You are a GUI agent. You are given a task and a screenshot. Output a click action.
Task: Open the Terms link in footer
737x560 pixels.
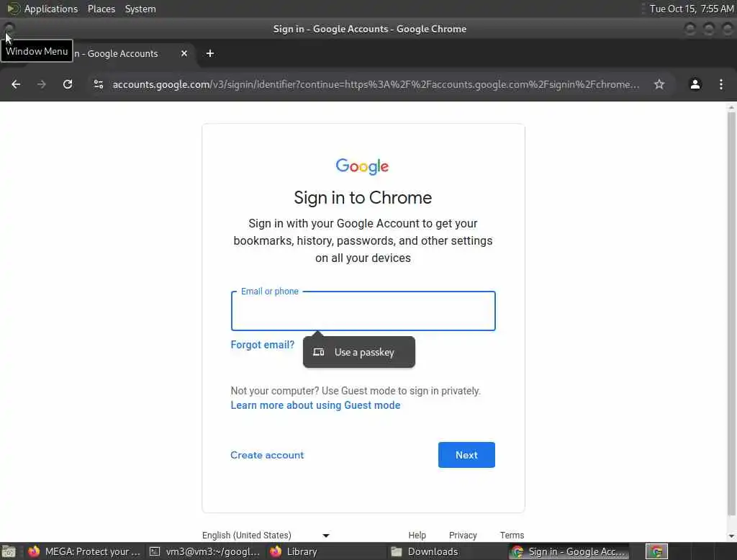pos(512,535)
